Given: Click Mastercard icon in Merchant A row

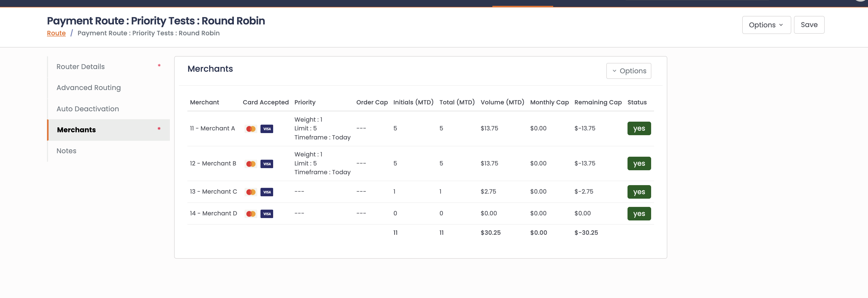Looking at the screenshot, I should (251, 129).
